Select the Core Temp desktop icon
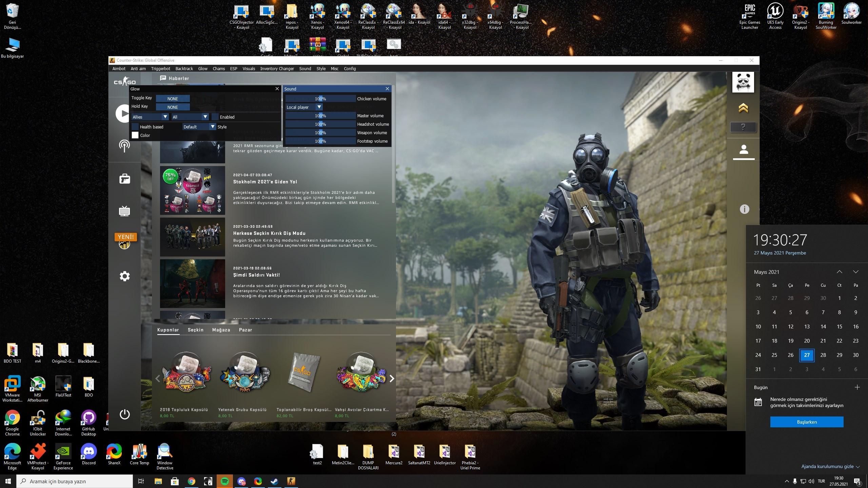Viewport: 868px width, 488px height. coord(139,455)
